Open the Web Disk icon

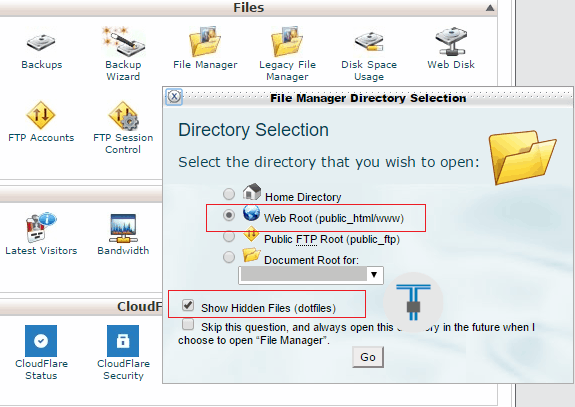click(x=451, y=41)
